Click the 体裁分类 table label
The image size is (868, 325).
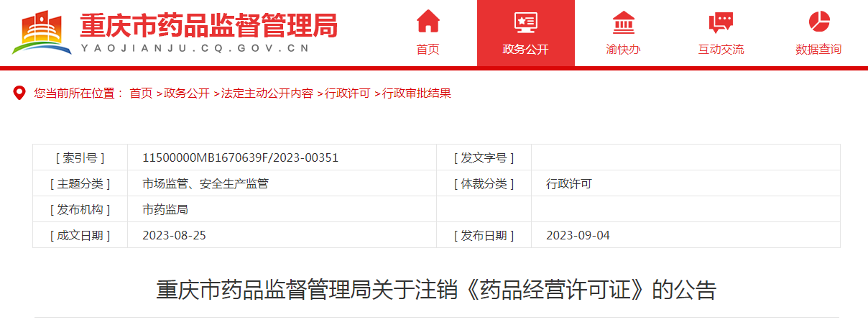click(x=484, y=183)
